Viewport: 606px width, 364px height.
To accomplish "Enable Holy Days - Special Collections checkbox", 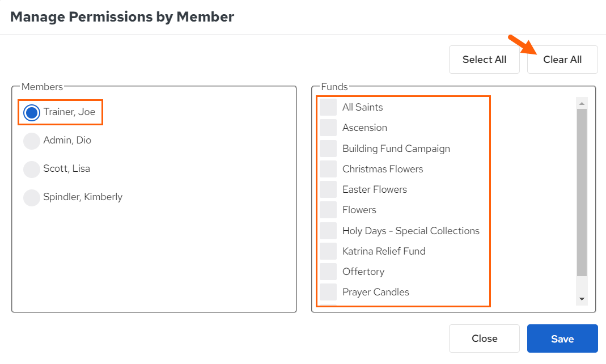I will click(x=328, y=231).
